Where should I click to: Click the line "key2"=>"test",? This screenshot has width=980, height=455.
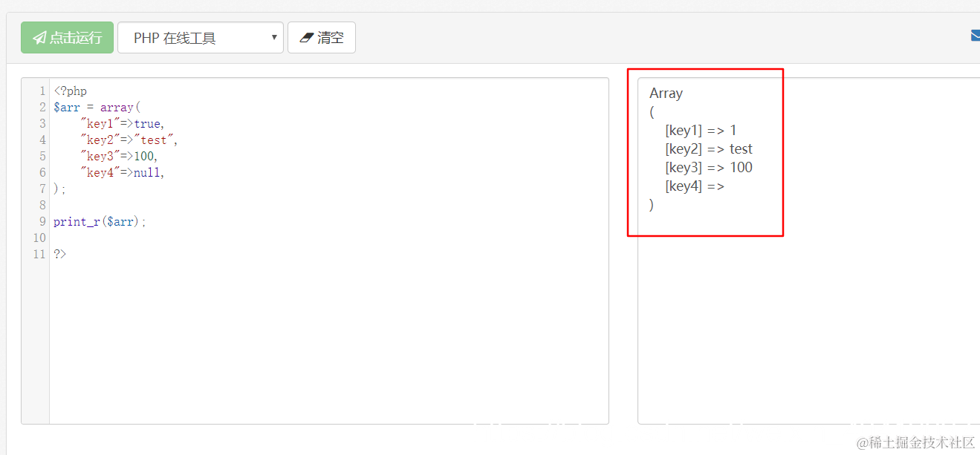[129, 140]
